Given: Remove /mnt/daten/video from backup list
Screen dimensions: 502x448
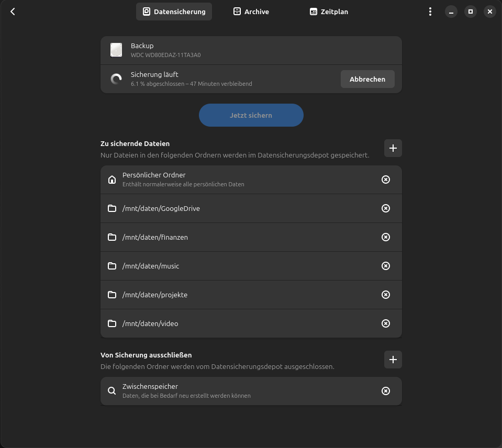Looking at the screenshot, I should tap(386, 323).
